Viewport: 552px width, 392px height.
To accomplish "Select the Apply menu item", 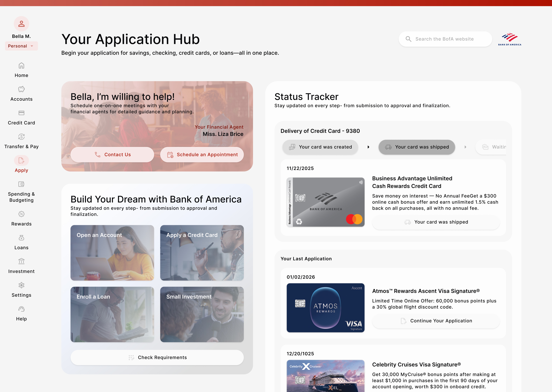I will [21, 164].
